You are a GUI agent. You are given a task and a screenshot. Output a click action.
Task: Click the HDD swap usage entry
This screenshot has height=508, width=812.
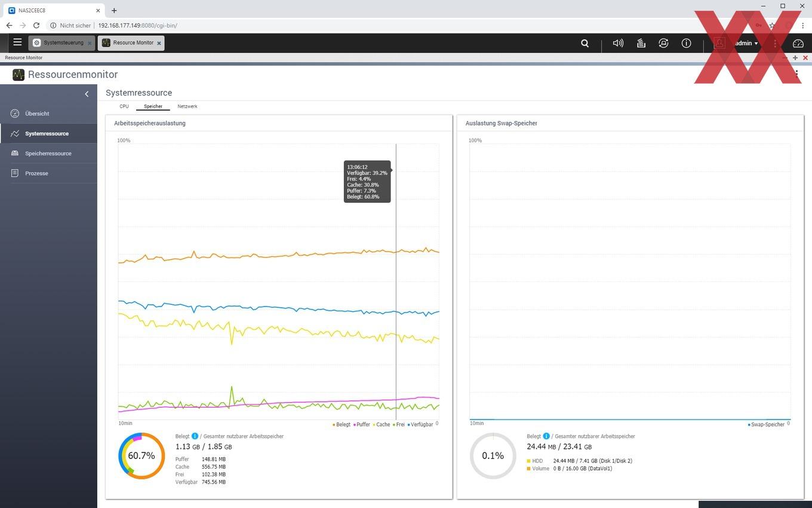coord(579,461)
